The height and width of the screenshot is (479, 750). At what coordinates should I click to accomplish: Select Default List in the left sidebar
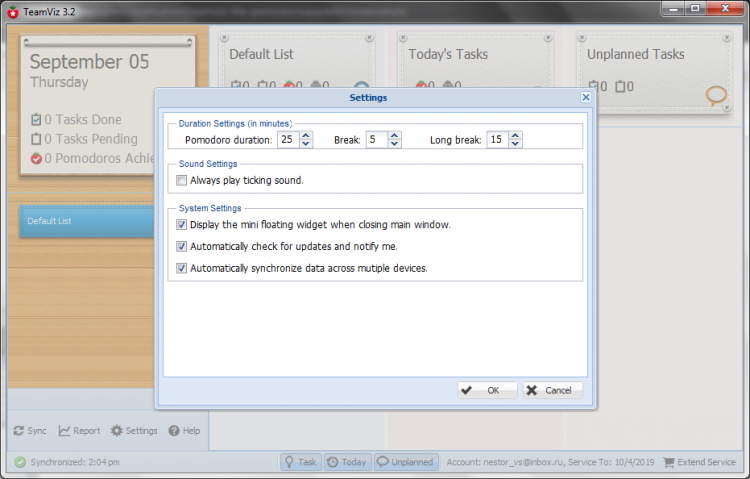(87, 221)
